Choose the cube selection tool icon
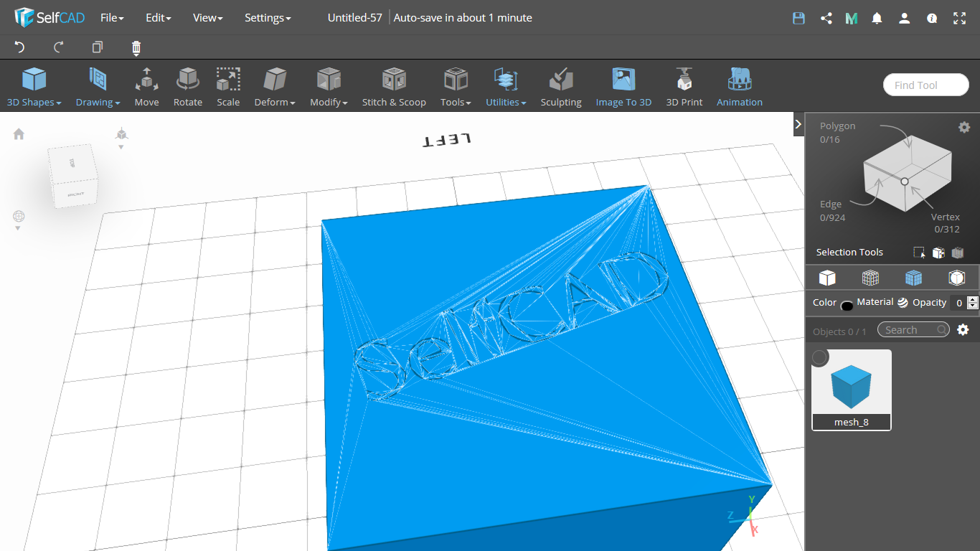The image size is (980, 551). click(938, 253)
